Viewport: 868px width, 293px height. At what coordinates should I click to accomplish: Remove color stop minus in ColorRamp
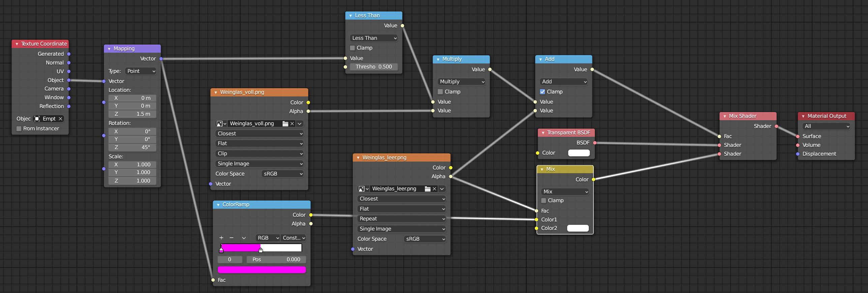click(x=231, y=238)
